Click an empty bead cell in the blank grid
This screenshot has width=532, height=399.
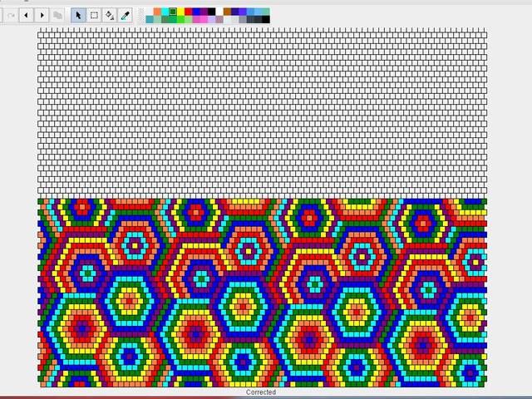click(249, 108)
